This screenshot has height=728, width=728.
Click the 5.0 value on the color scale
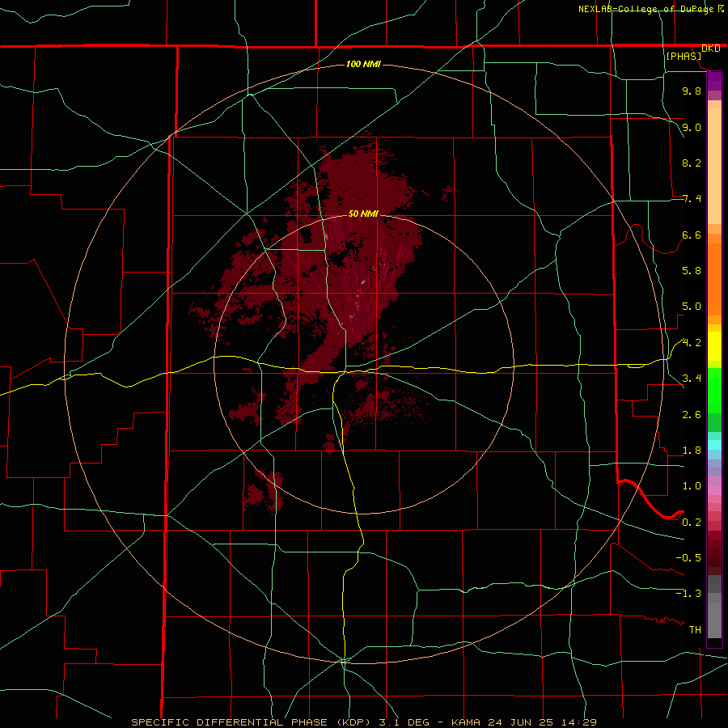click(x=692, y=307)
